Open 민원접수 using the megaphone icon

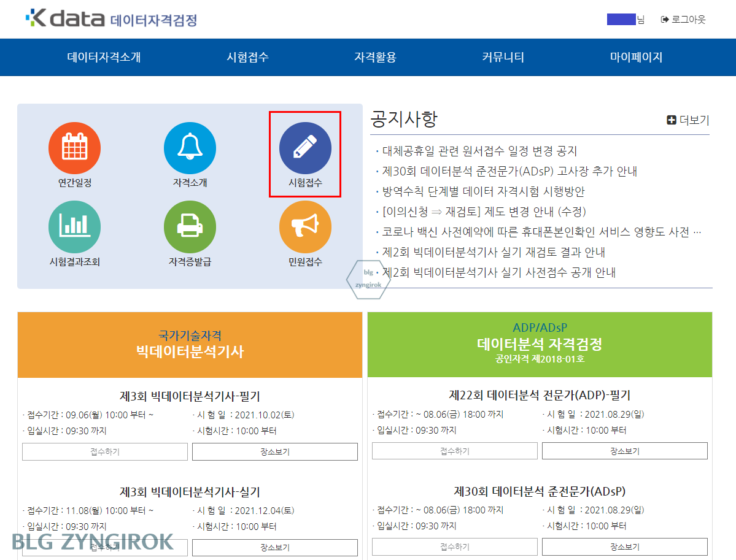click(305, 227)
